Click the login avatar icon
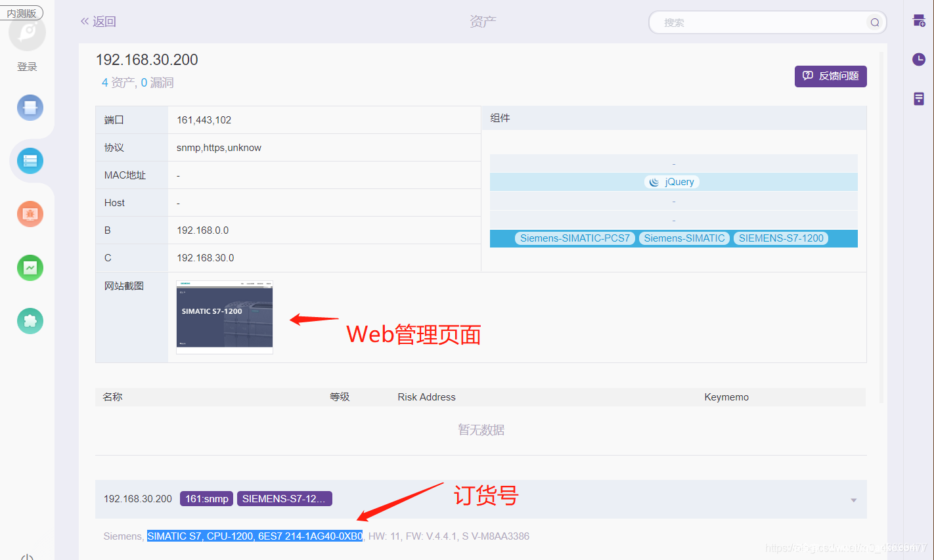This screenshot has height=560, width=934. (x=28, y=33)
